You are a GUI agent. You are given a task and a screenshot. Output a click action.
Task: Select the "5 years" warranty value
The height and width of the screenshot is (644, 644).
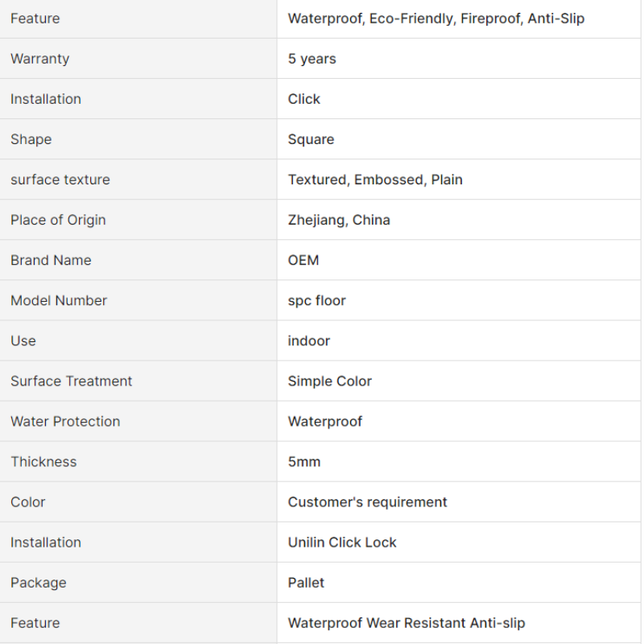(x=312, y=59)
